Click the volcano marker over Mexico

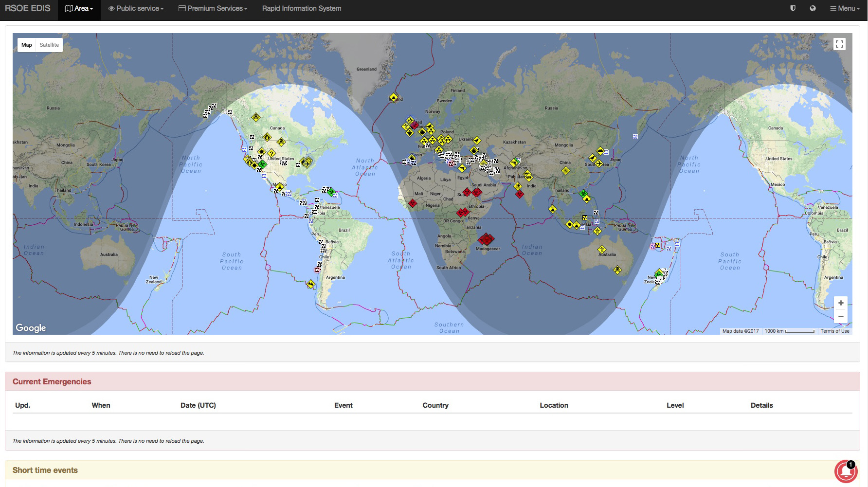coord(279,186)
